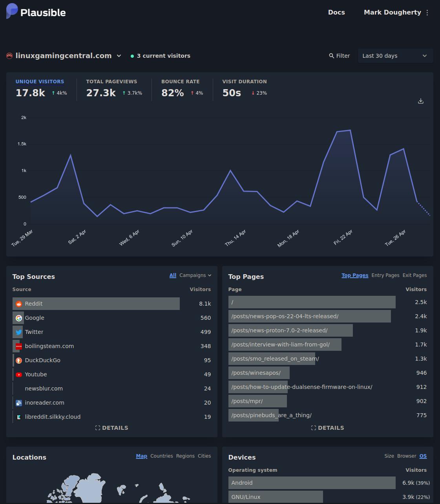Select the Bounce Rate metric

[x=182, y=88]
